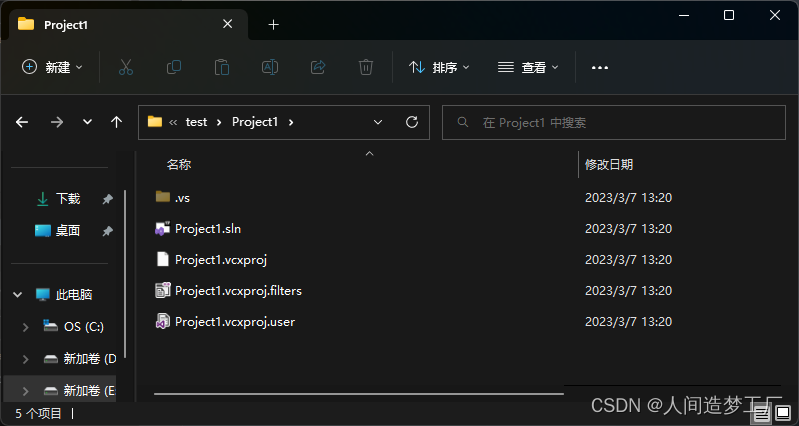Click the date of Project1.sln row
Screen dimensions: 799x426
628,229
